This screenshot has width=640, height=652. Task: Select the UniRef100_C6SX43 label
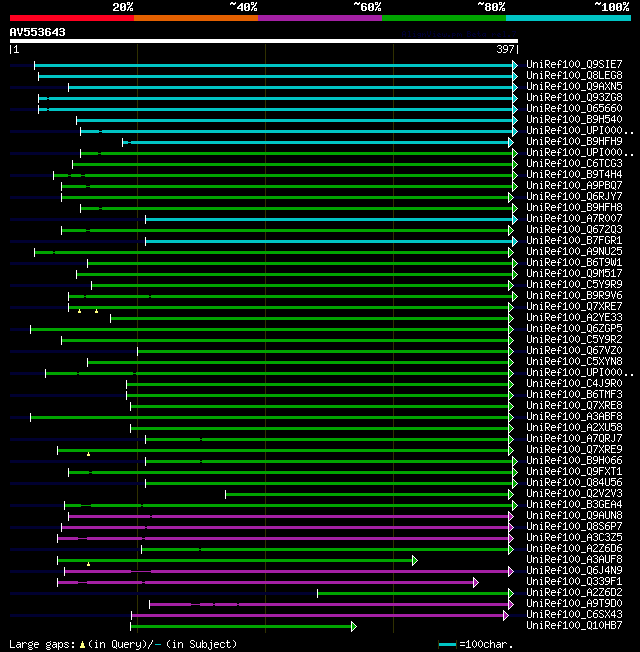(x=574, y=615)
